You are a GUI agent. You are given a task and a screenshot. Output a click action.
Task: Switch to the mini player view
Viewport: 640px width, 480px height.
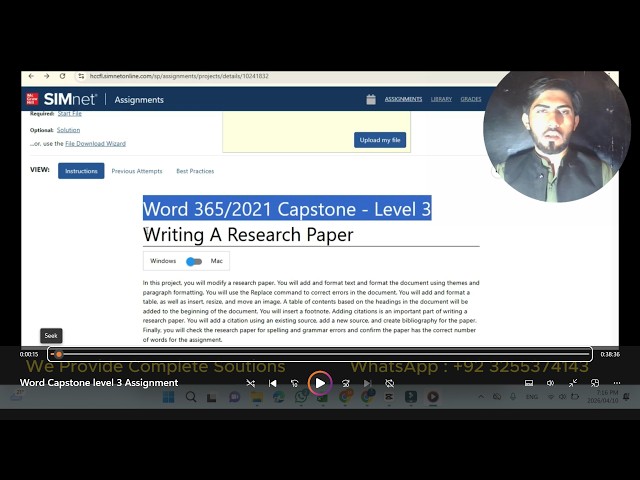coord(595,383)
